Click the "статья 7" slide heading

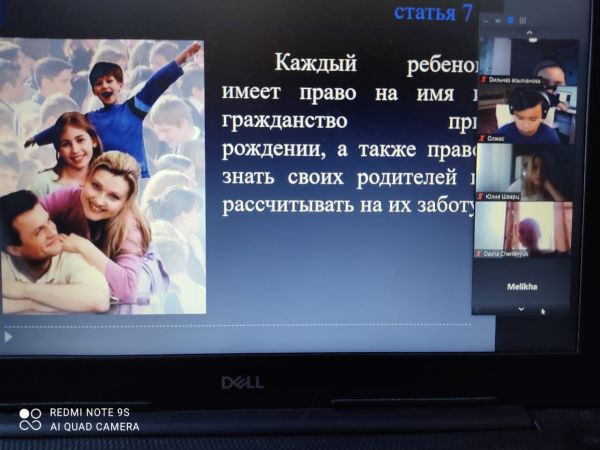pyautogui.click(x=432, y=13)
